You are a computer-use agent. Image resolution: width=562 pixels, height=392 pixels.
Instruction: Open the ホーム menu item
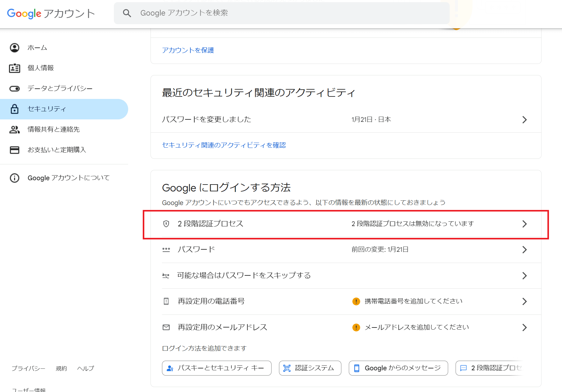(64, 48)
